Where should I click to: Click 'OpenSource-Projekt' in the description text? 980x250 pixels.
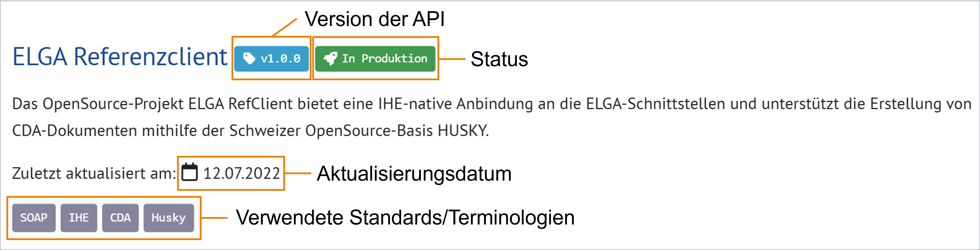point(113,104)
